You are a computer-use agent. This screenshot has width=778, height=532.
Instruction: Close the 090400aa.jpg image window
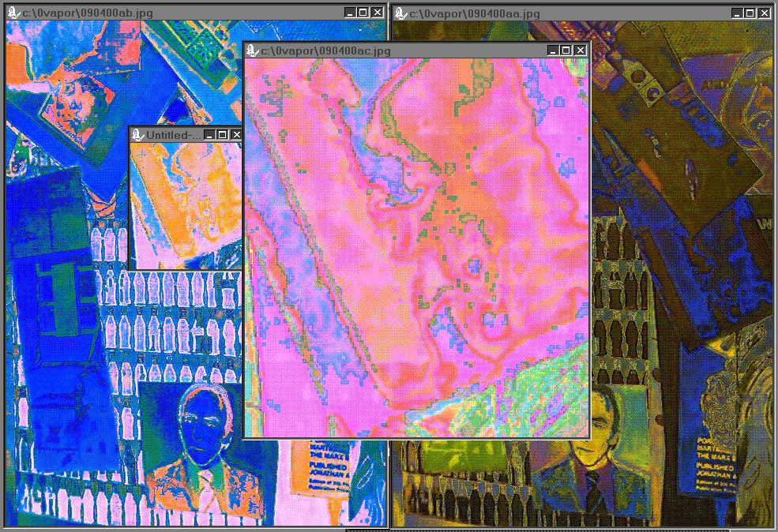(x=765, y=13)
